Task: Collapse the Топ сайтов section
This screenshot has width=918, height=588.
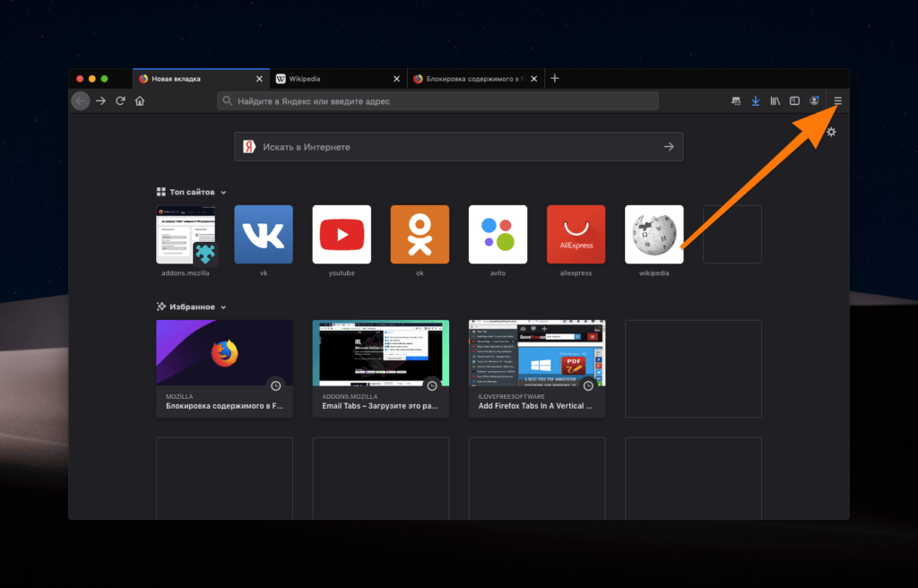Action: 223,193
